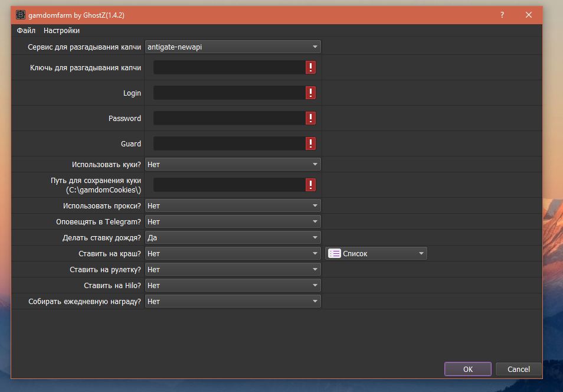Click error icon in captcha key field
The height and width of the screenshot is (392, 563).
[310, 67]
